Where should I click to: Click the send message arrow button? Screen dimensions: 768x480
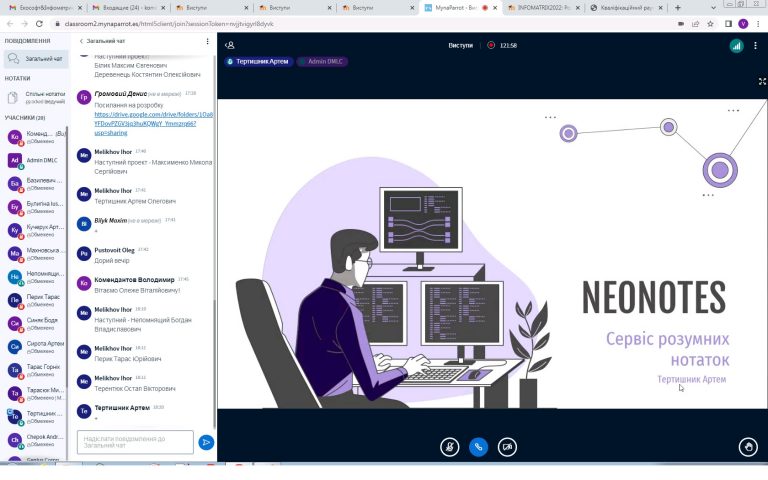coord(206,442)
